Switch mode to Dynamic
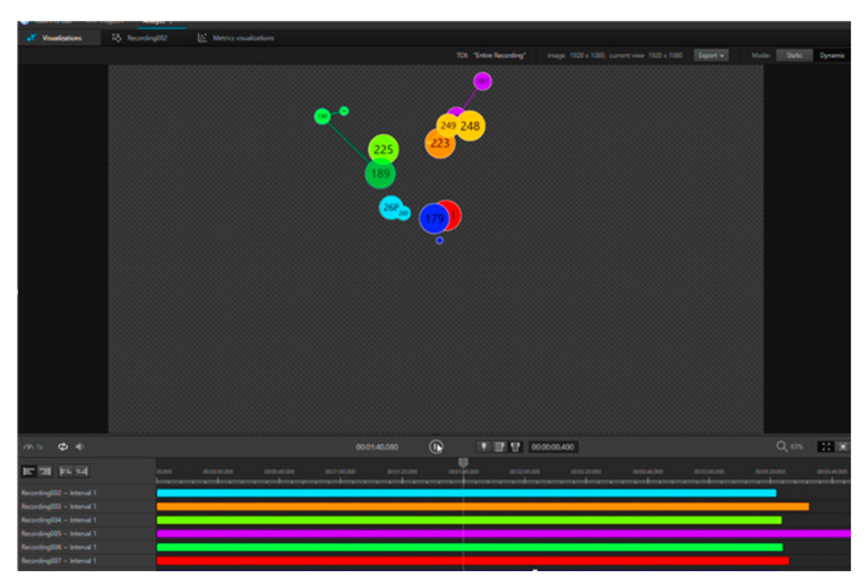 (832, 55)
